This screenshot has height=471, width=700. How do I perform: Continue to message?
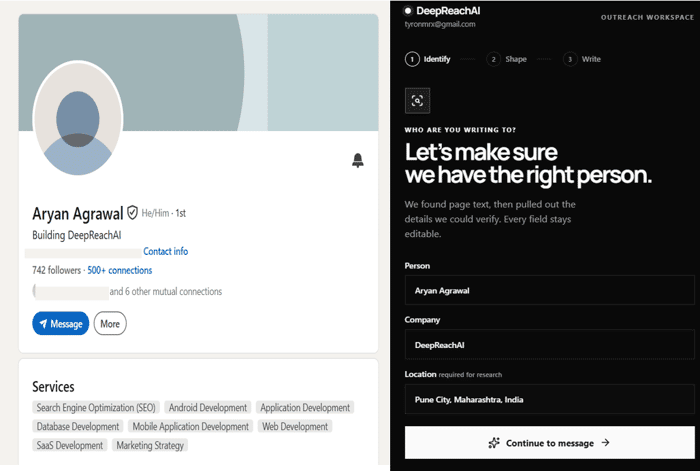pyautogui.click(x=550, y=443)
